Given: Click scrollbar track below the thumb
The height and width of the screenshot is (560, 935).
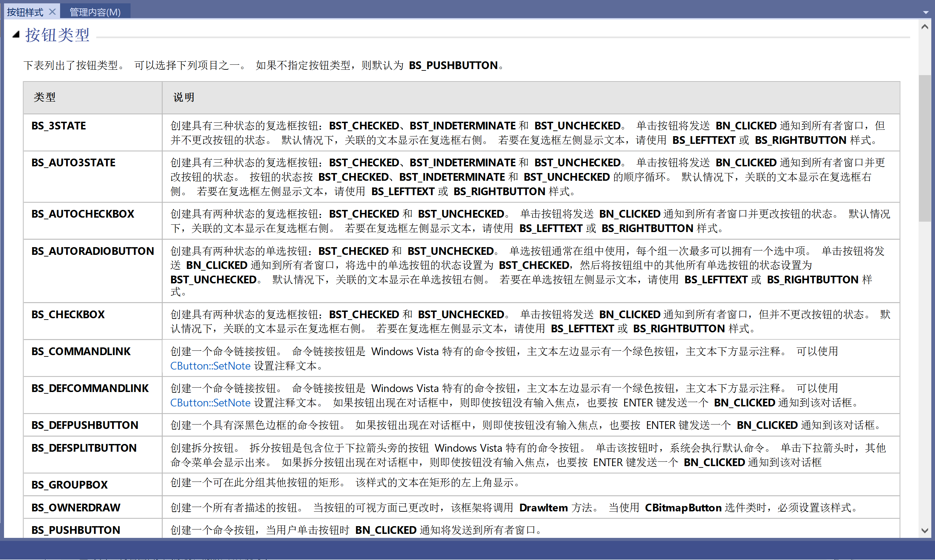Looking at the screenshot, I should pyautogui.click(x=924, y=377).
